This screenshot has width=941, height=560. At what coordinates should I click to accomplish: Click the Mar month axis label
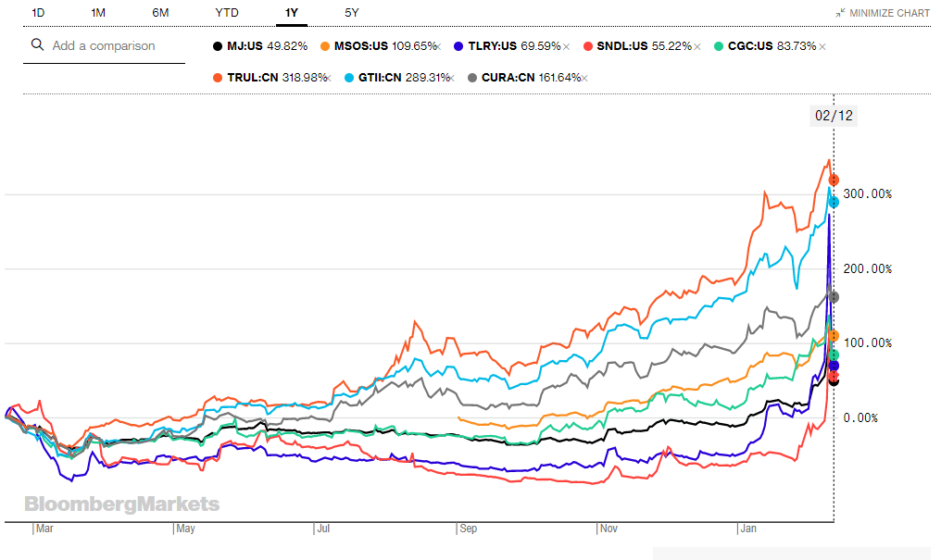(x=44, y=529)
